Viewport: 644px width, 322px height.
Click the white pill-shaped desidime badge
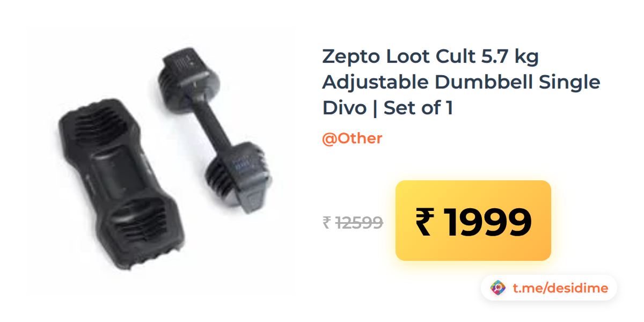click(x=549, y=288)
